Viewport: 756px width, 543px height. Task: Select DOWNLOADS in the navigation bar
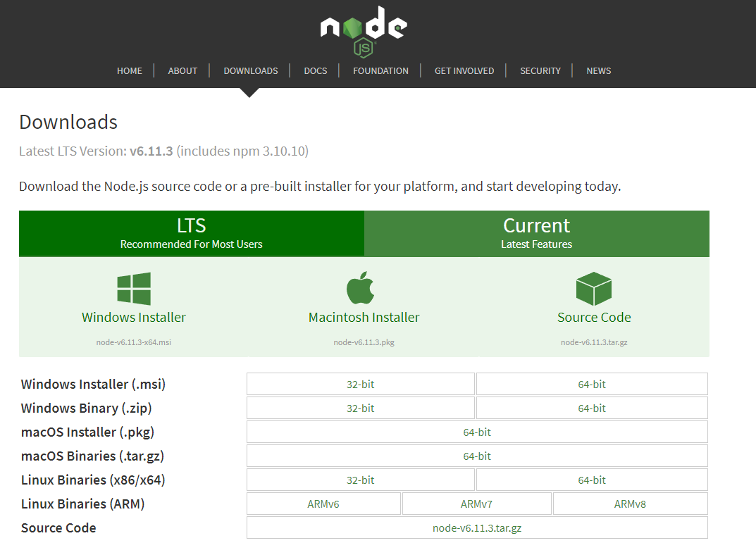(x=251, y=71)
